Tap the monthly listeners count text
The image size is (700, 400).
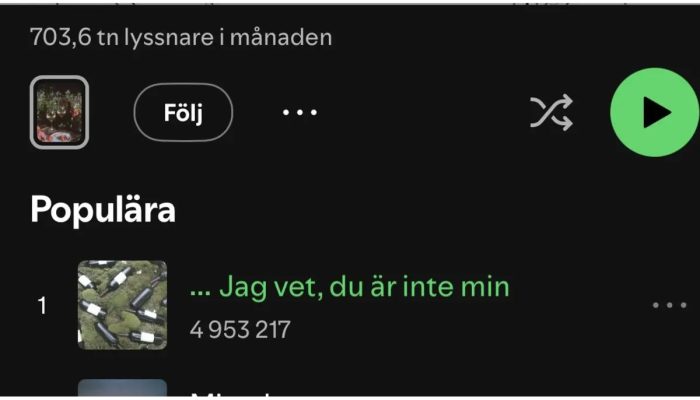(x=181, y=38)
